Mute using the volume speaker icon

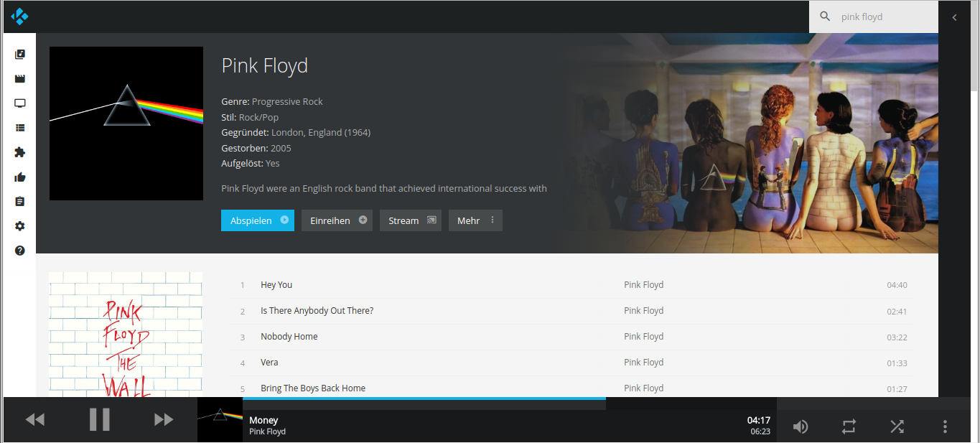[801, 427]
